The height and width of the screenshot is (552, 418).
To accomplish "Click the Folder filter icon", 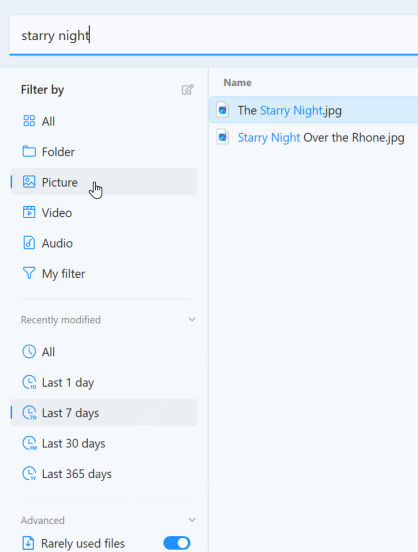I will click(29, 152).
